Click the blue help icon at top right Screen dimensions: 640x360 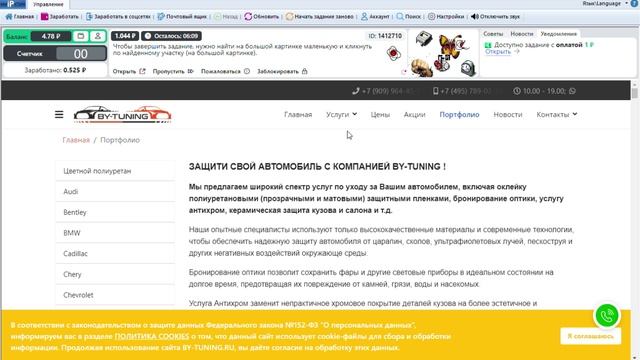[635, 3]
